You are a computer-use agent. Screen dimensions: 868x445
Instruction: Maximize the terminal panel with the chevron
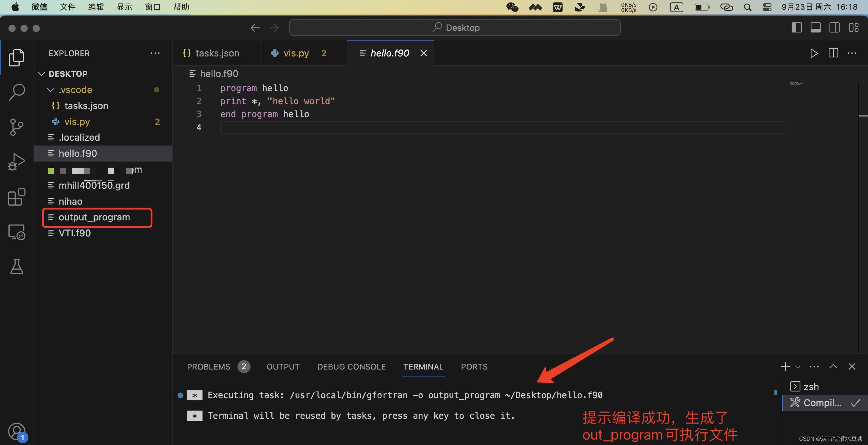coord(833,367)
